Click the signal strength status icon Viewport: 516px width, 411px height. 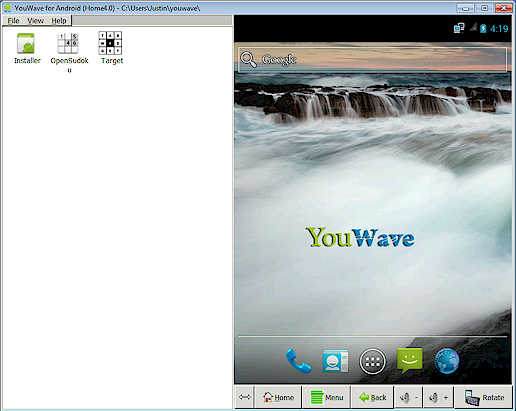click(473, 28)
